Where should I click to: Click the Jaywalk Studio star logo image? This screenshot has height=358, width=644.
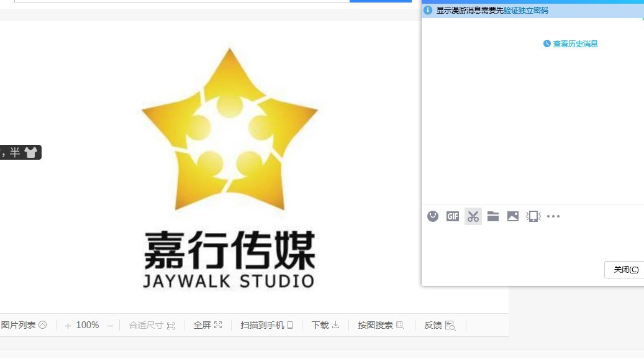coord(230,129)
